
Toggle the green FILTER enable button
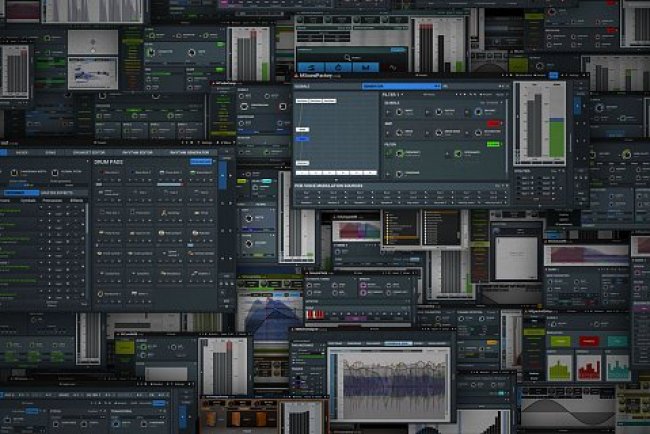point(493,144)
